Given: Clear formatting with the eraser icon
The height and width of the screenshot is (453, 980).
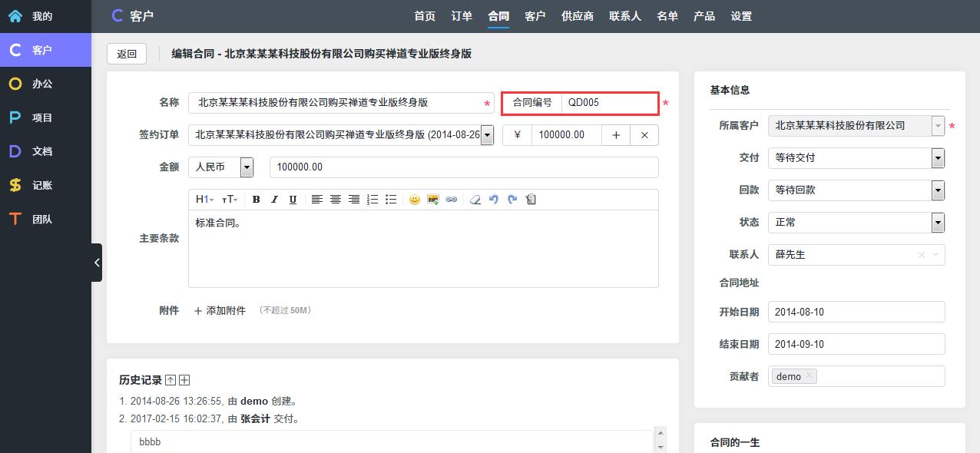Looking at the screenshot, I should (x=475, y=200).
